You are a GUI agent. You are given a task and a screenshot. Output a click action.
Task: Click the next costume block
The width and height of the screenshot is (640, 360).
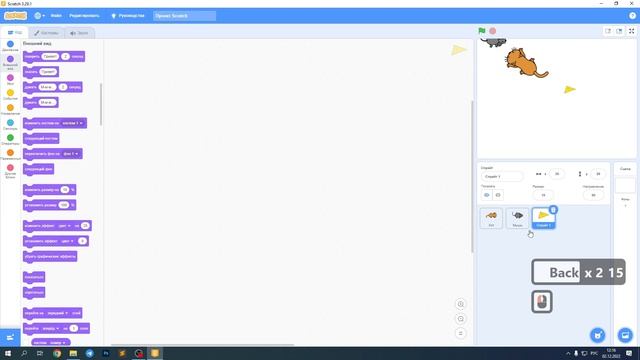41,138
